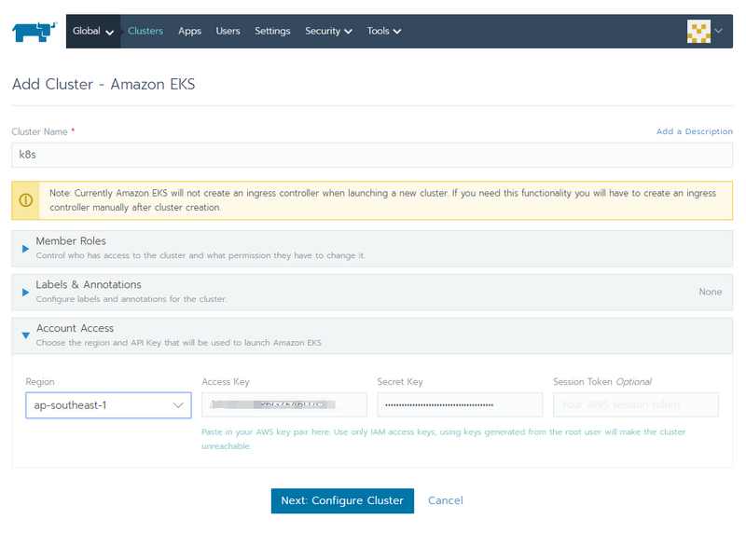This screenshot has width=746, height=560.
Task: Click the Cancel link
Action: [x=446, y=500]
